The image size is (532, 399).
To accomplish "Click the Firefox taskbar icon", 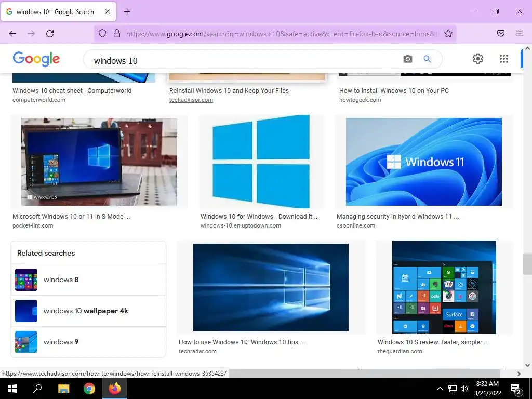I will coord(115,389).
